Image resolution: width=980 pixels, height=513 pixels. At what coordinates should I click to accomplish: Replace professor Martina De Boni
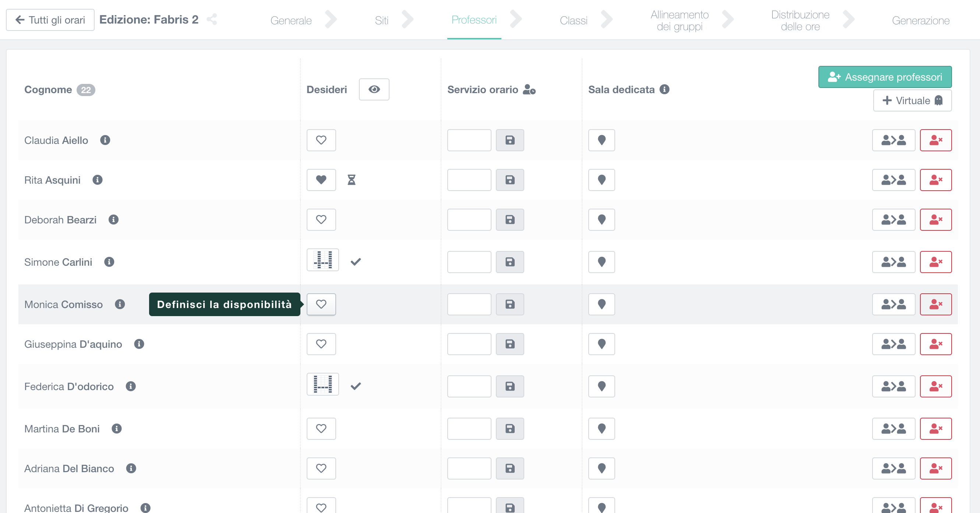coord(893,429)
